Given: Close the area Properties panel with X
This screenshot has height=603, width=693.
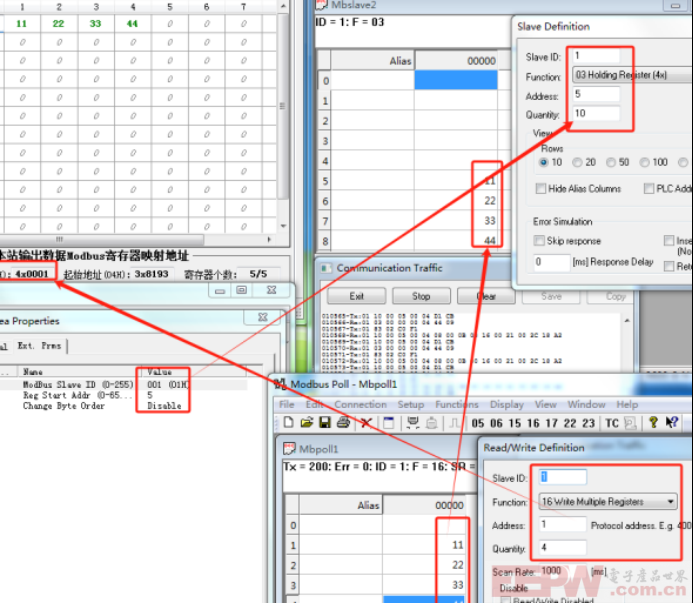Looking at the screenshot, I should [x=263, y=317].
